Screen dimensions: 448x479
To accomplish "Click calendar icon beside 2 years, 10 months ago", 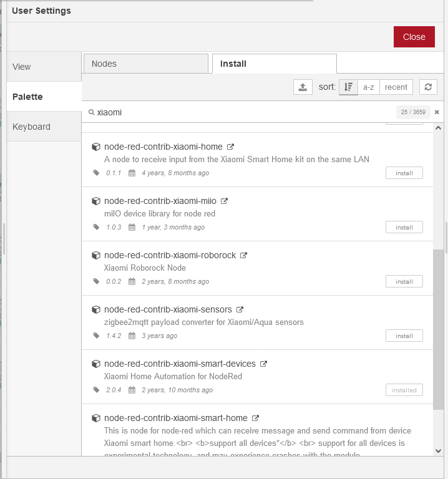I will [x=132, y=390].
